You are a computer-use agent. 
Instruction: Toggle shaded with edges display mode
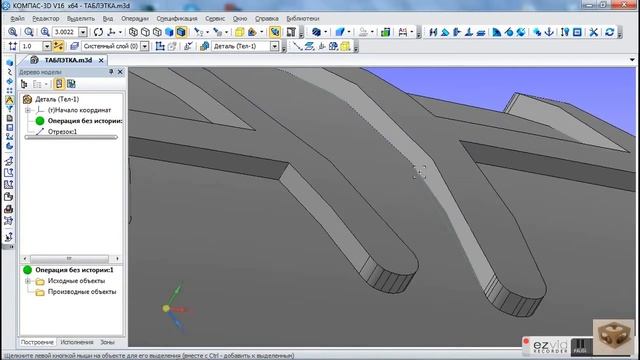(181, 32)
